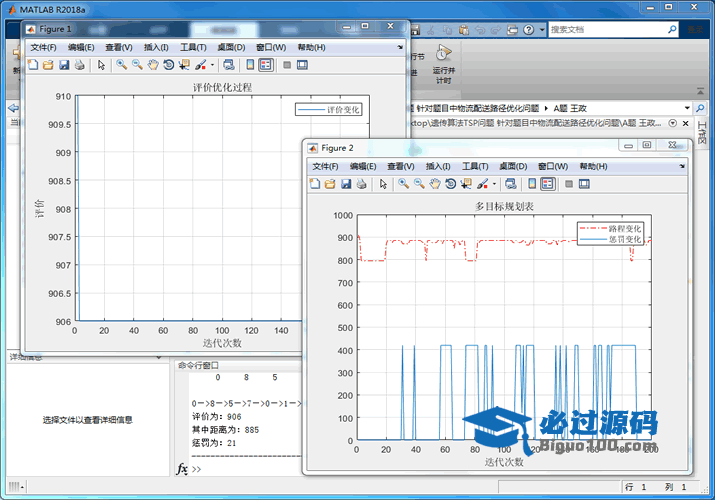
Task: Open 编辑(E) menu in Figure 1
Action: pos(81,47)
